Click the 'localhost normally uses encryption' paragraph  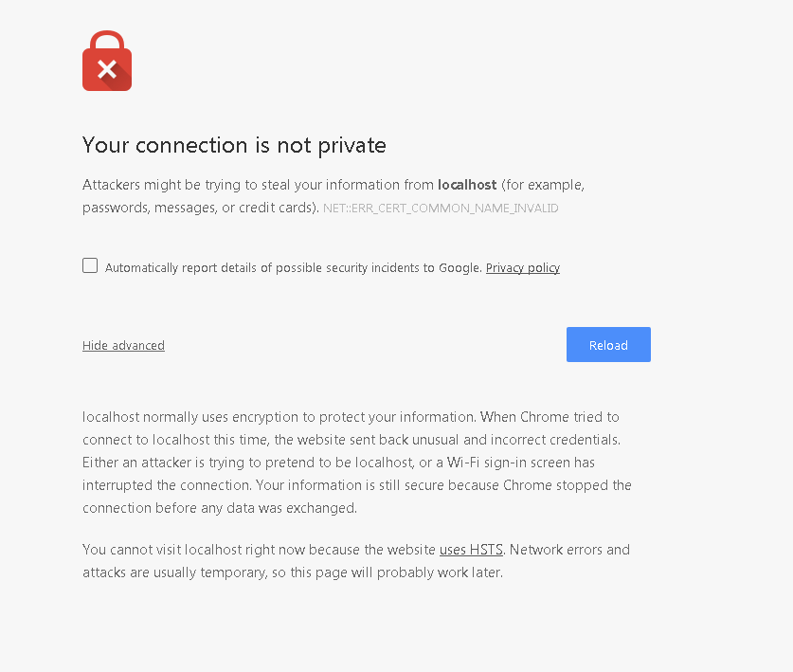pyautogui.click(x=275, y=417)
